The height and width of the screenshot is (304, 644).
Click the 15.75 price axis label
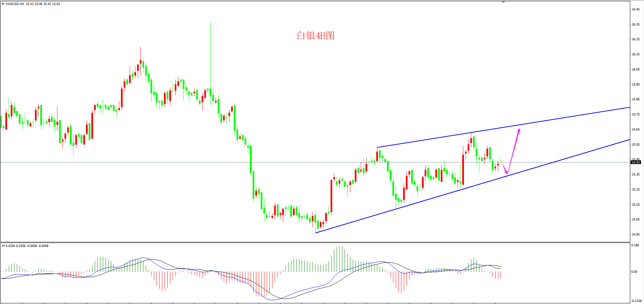(x=636, y=114)
